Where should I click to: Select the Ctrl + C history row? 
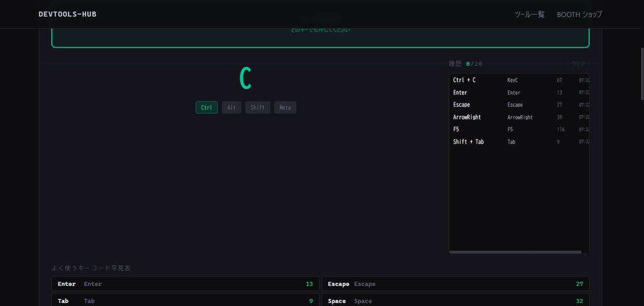tap(519, 80)
